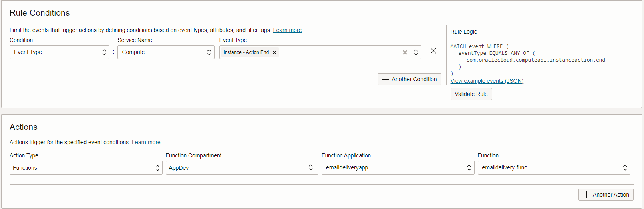Clear all selected event types
644x209 pixels.
(405, 52)
